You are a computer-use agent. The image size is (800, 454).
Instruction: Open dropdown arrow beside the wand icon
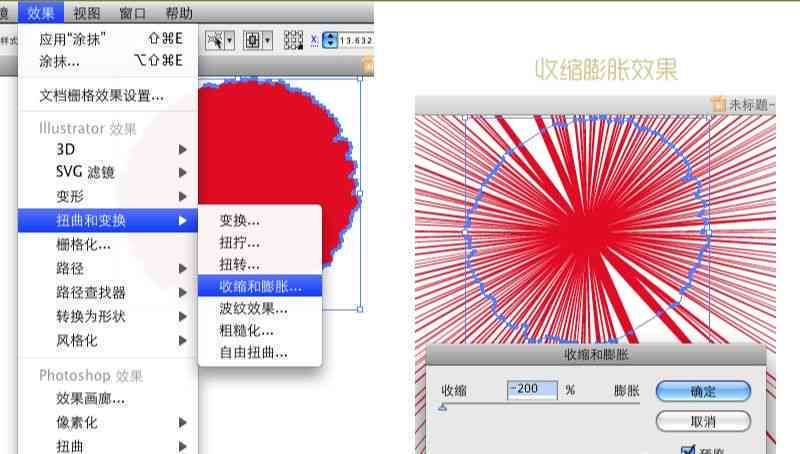[x=230, y=40]
